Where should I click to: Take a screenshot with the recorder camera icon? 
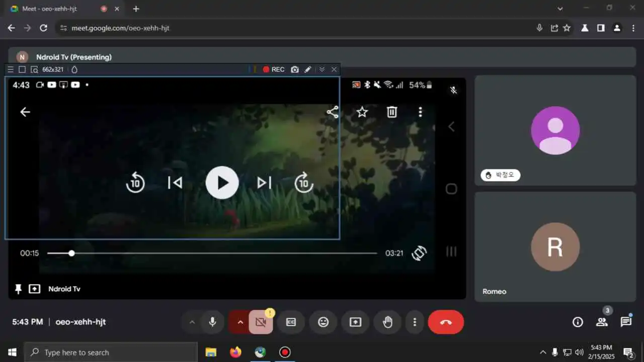tap(295, 69)
